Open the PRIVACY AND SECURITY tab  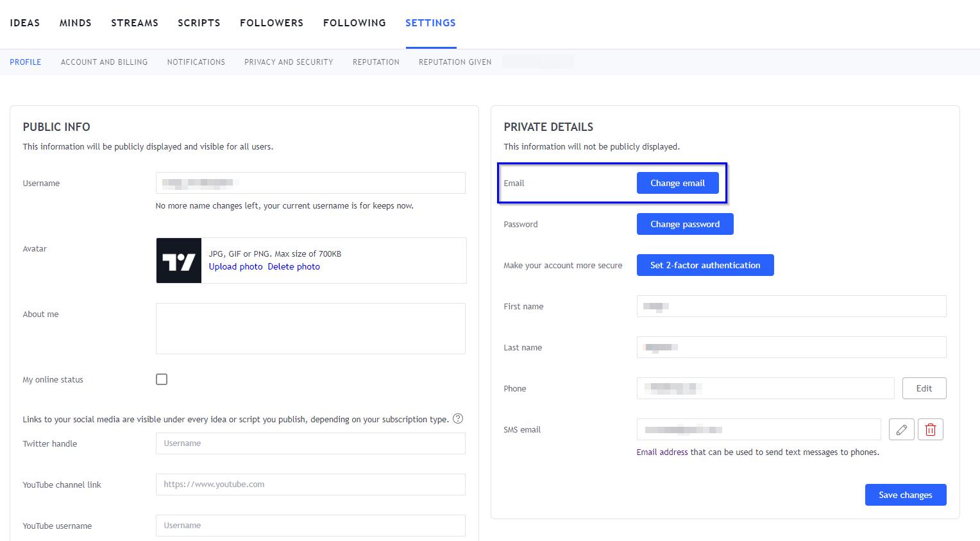289,62
